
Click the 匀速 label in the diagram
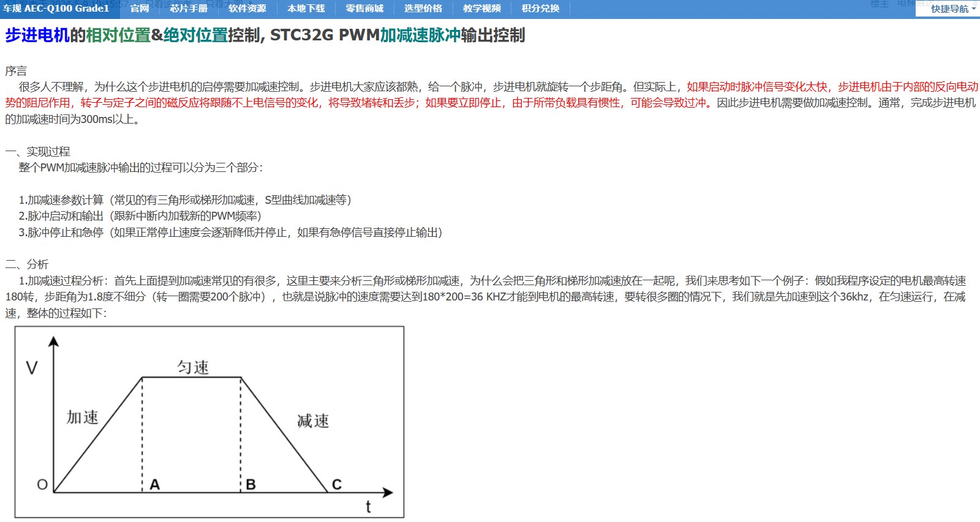[193, 367]
